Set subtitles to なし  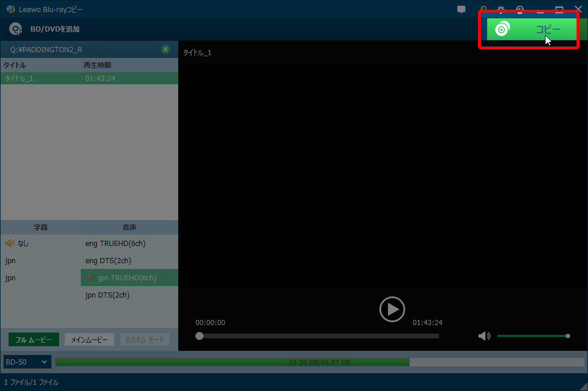[23, 244]
